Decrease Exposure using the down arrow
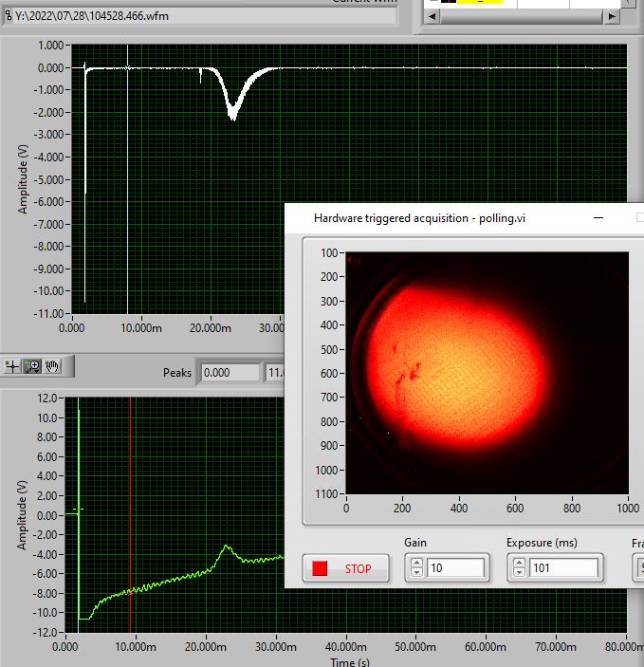The image size is (644, 667). tap(518, 574)
